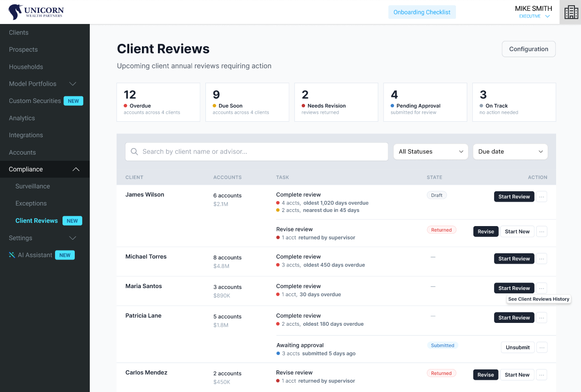Image resolution: width=581 pixels, height=392 pixels.
Task: Open the All Statuses filter dropdown
Action: [430, 151]
